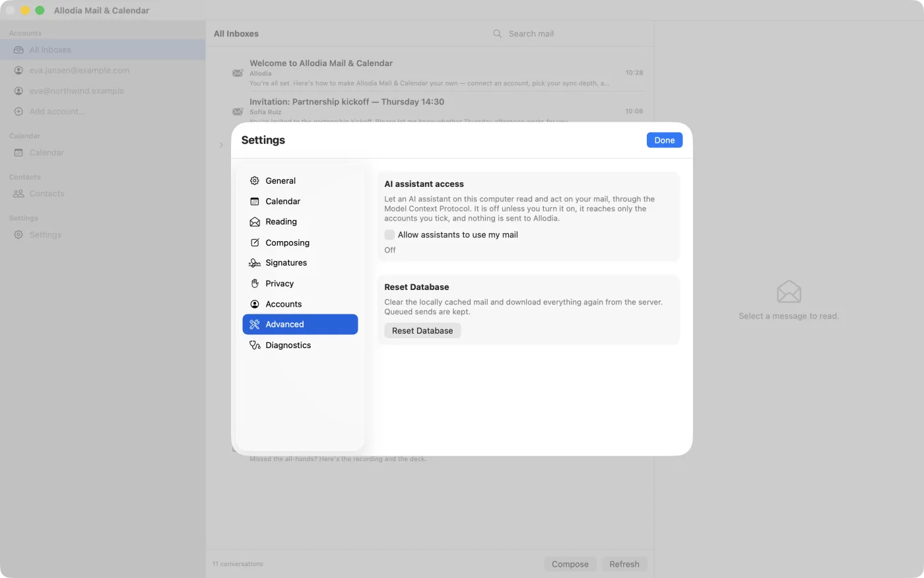924x578 pixels.
Task: Click envelope icon of Welcome to Allodia message
Action: tap(238, 73)
